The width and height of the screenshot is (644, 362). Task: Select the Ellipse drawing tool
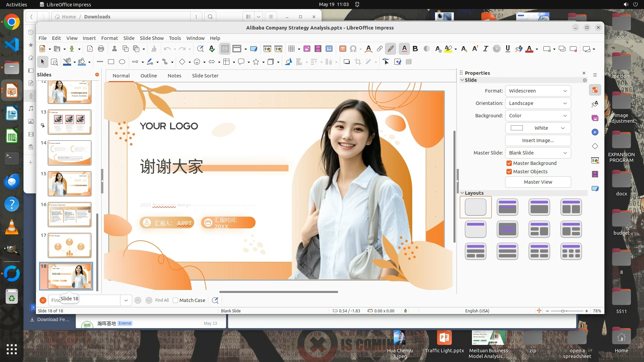click(122, 62)
